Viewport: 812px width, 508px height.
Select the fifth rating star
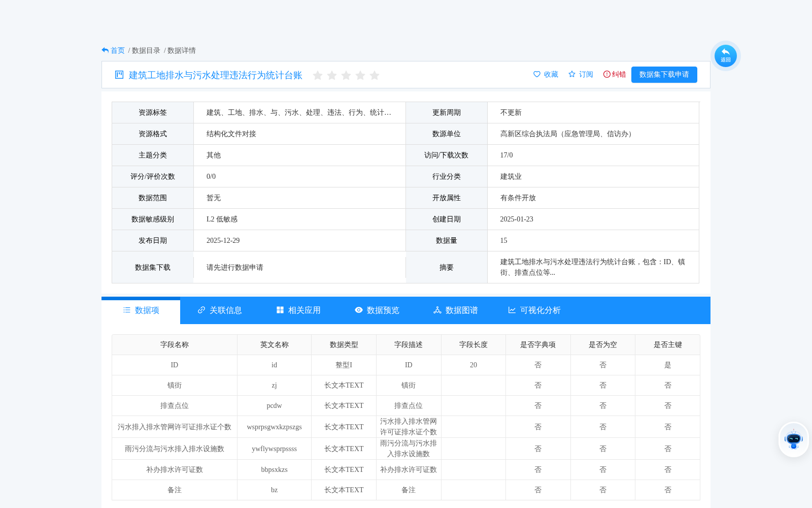pyautogui.click(x=375, y=75)
